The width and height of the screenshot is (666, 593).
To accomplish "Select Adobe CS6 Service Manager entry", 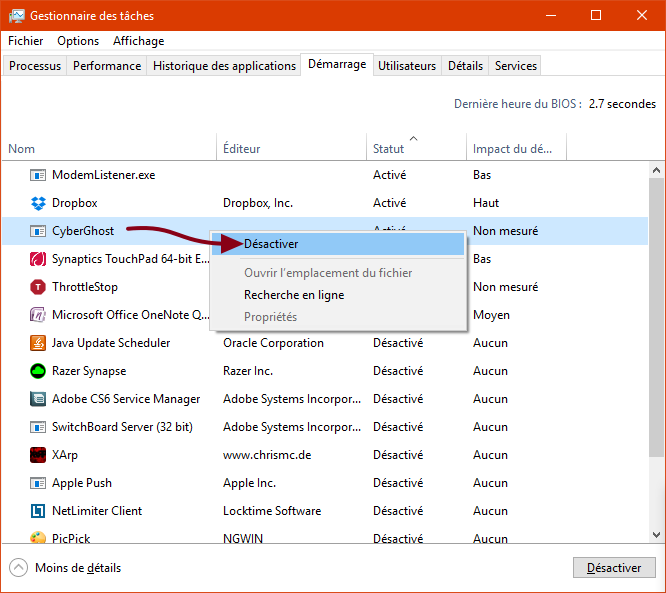I will pos(126,399).
